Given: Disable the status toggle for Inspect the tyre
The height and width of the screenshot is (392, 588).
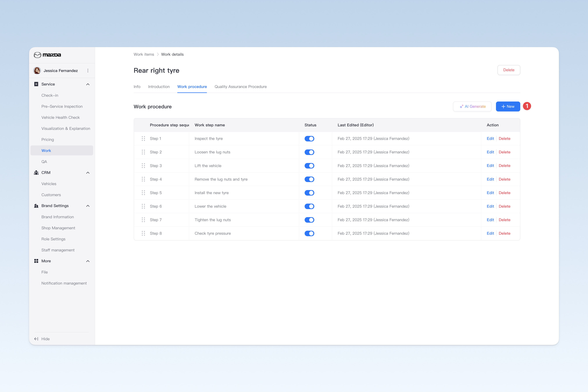Looking at the screenshot, I should 309,139.
